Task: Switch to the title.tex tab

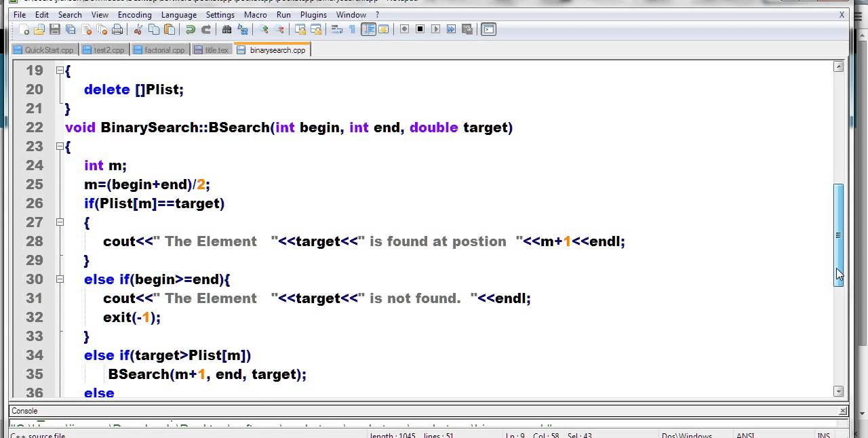Action: click(x=212, y=49)
